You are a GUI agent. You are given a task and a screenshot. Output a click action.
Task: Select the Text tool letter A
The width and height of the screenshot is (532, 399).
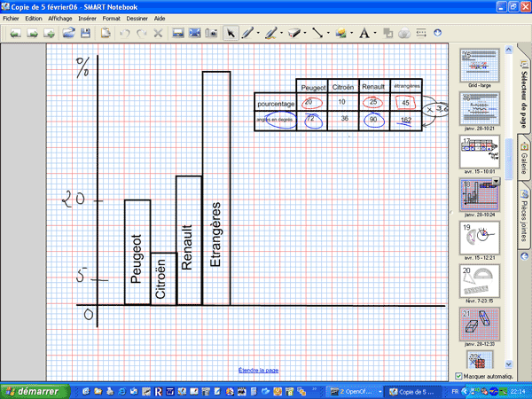[x=364, y=34]
